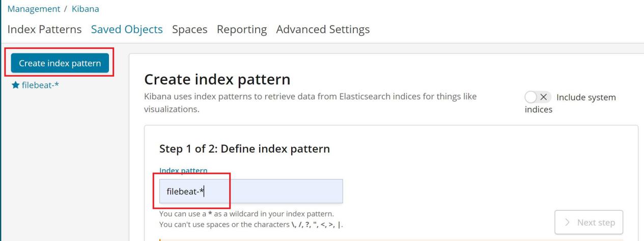Screen dimensions: 644x241
Task: Open the Index Patterns tab
Action: pyautogui.click(x=44, y=29)
